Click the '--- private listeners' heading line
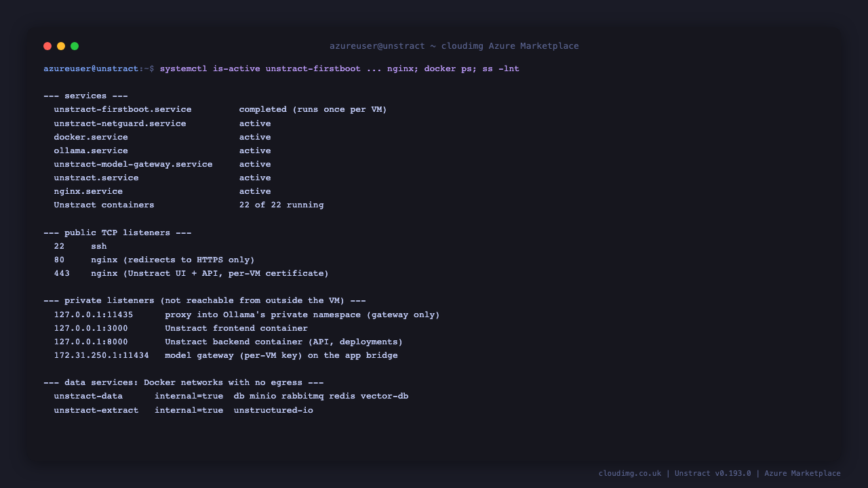 [205, 300]
